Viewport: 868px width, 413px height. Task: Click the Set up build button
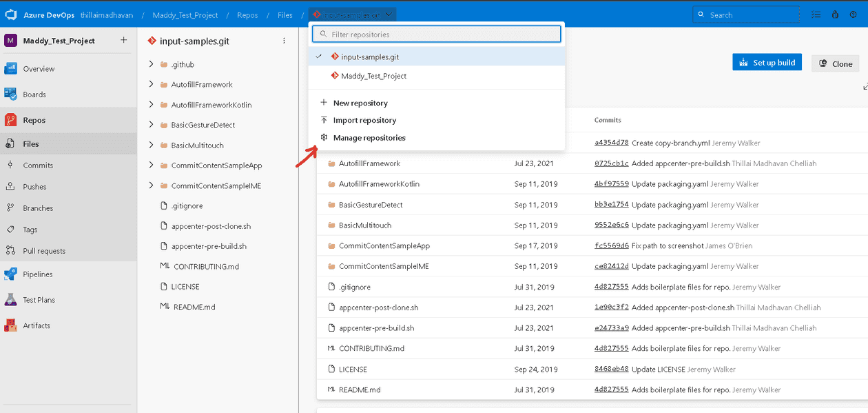tap(767, 62)
